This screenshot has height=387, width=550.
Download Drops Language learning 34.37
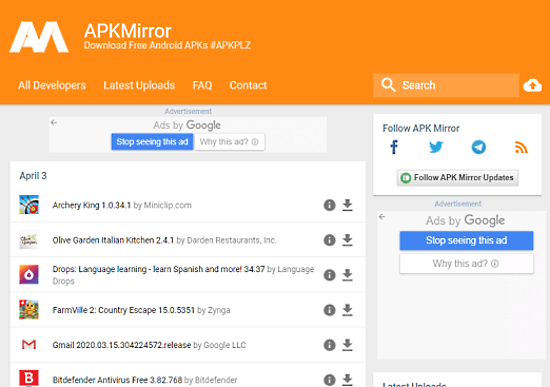(x=347, y=275)
